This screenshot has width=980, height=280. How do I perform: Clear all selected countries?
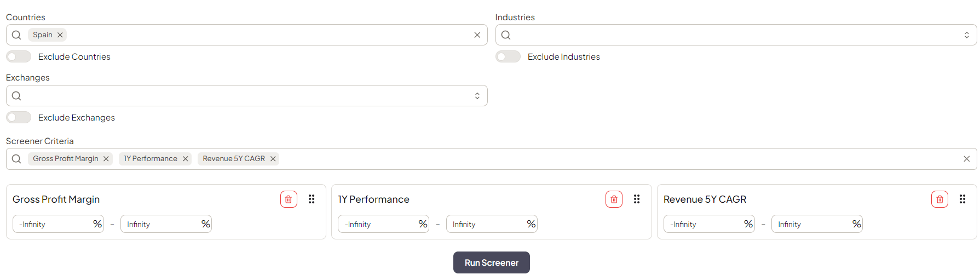pyautogui.click(x=477, y=35)
